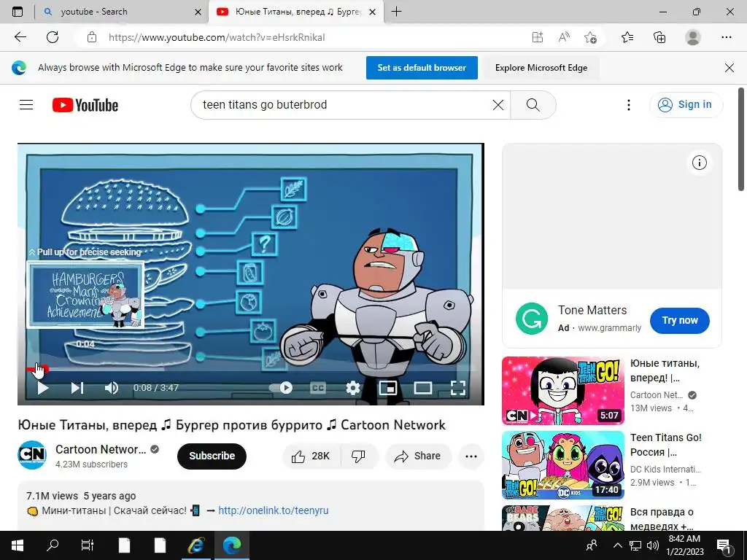Image resolution: width=747 pixels, height=560 pixels.
Task: Skip to next video in player
Action: click(77, 388)
